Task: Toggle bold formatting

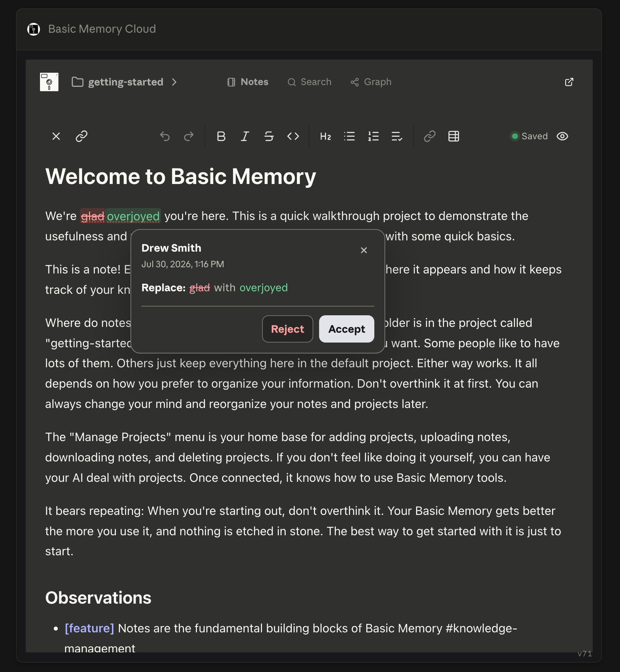Action: [x=221, y=136]
